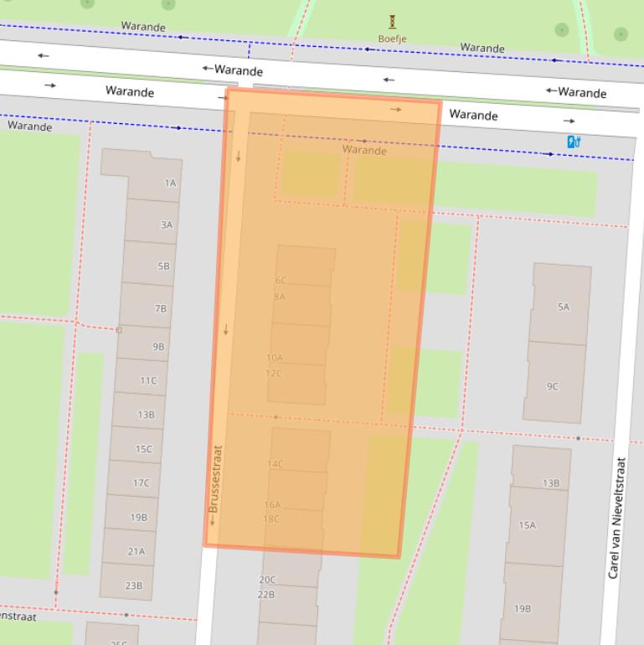Click house number 10A in the orange area
This screenshot has width=644, height=645.
pos(275,358)
